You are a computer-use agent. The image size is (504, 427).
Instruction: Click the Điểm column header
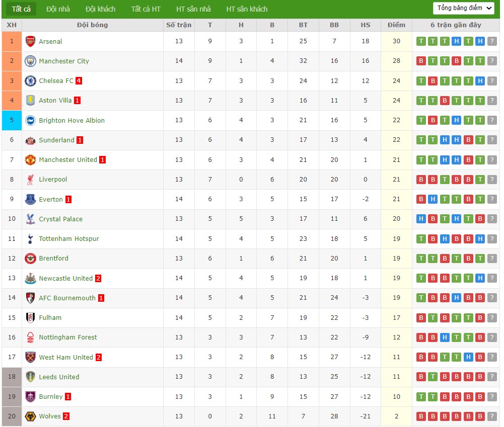pos(396,25)
